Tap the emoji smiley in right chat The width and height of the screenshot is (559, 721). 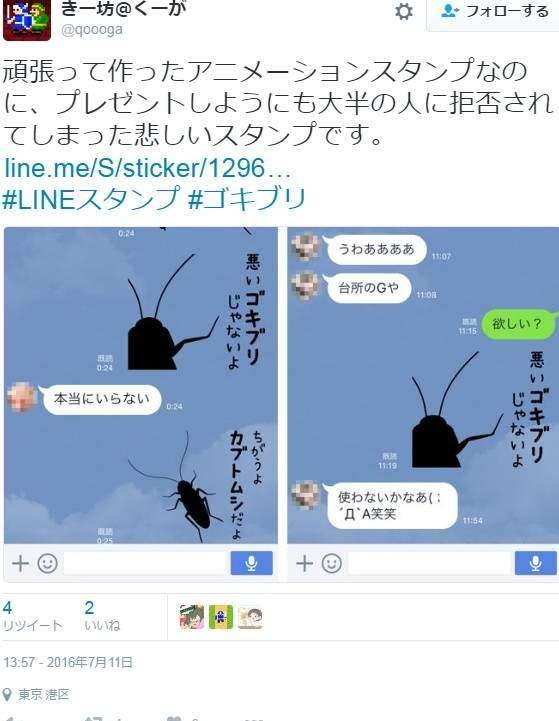coord(331,563)
